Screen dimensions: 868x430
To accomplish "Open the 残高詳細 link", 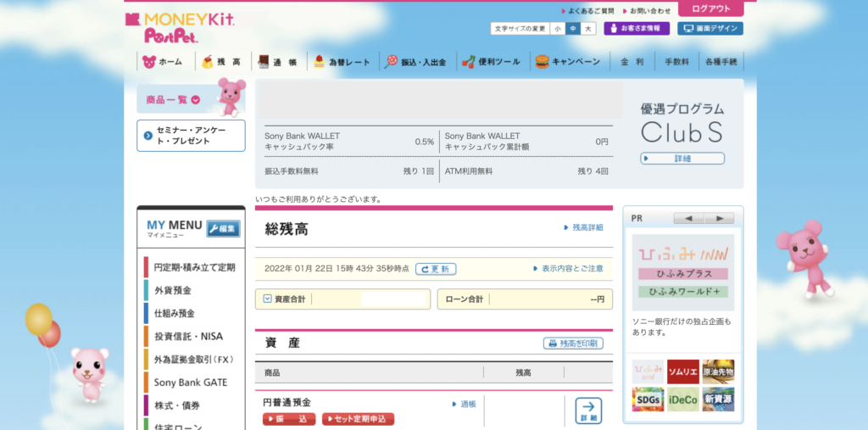I will (583, 227).
